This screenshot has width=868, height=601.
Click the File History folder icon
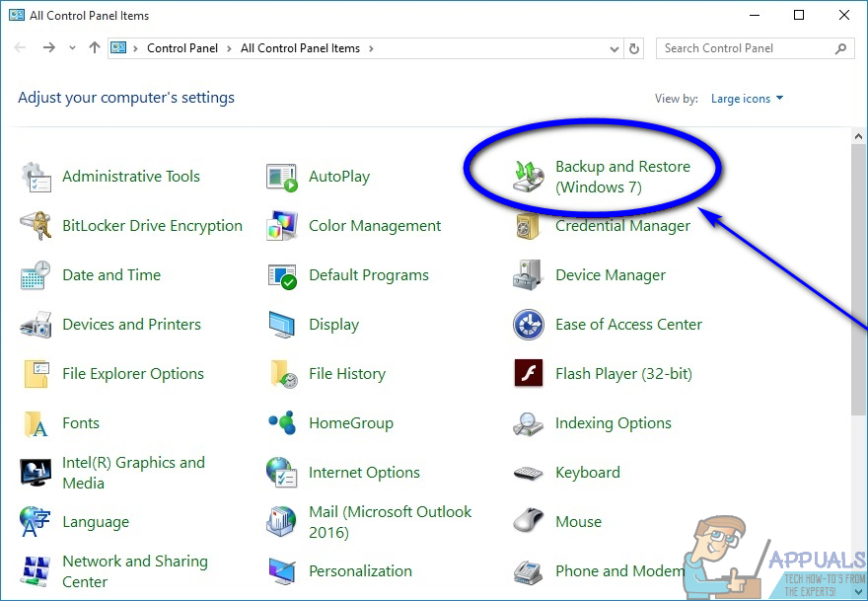click(283, 374)
